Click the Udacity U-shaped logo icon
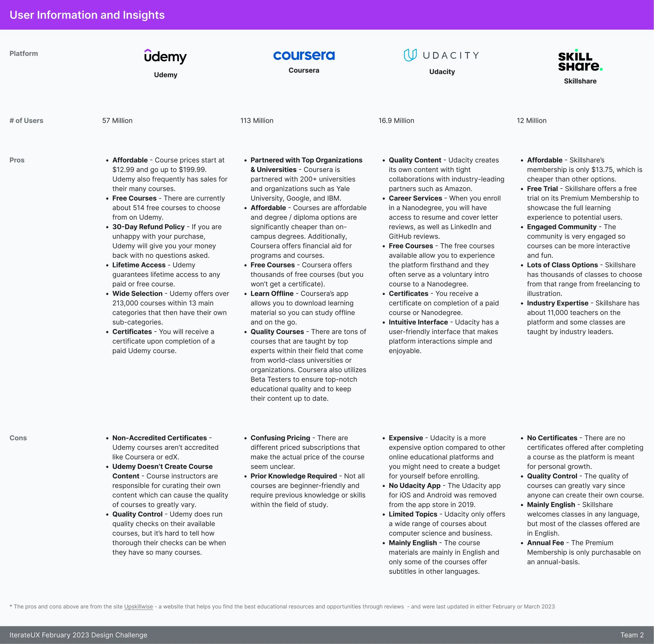 (x=410, y=55)
